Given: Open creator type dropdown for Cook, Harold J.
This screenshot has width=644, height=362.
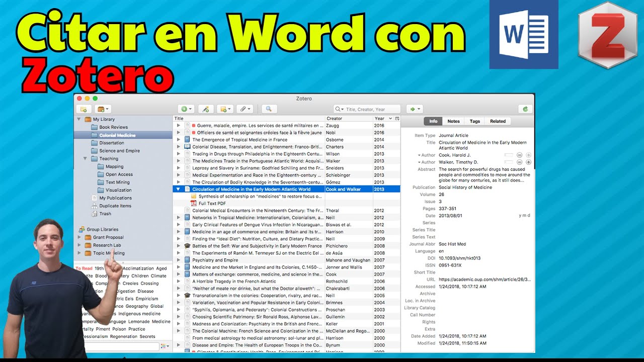Looking at the screenshot, I should pyautogui.click(x=427, y=155).
